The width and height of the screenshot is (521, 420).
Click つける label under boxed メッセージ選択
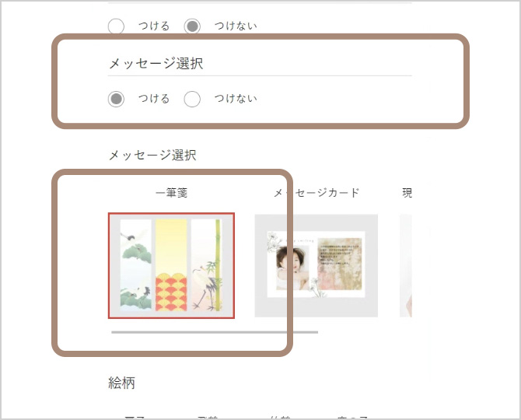[154, 98]
